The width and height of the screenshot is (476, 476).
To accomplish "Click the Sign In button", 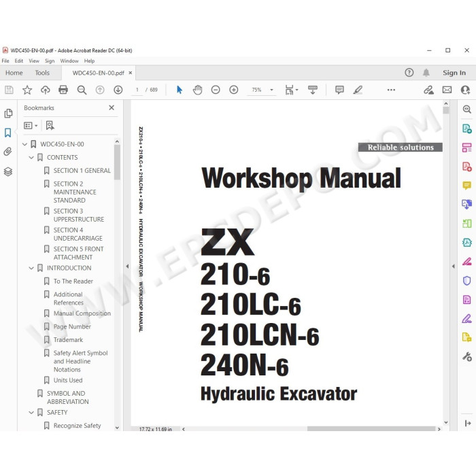I will [454, 73].
